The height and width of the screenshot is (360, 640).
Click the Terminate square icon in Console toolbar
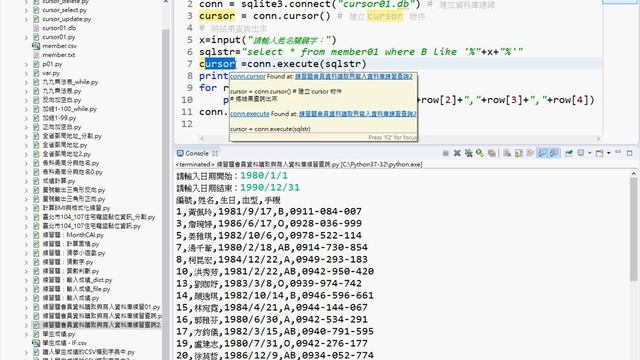click(446, 153)
